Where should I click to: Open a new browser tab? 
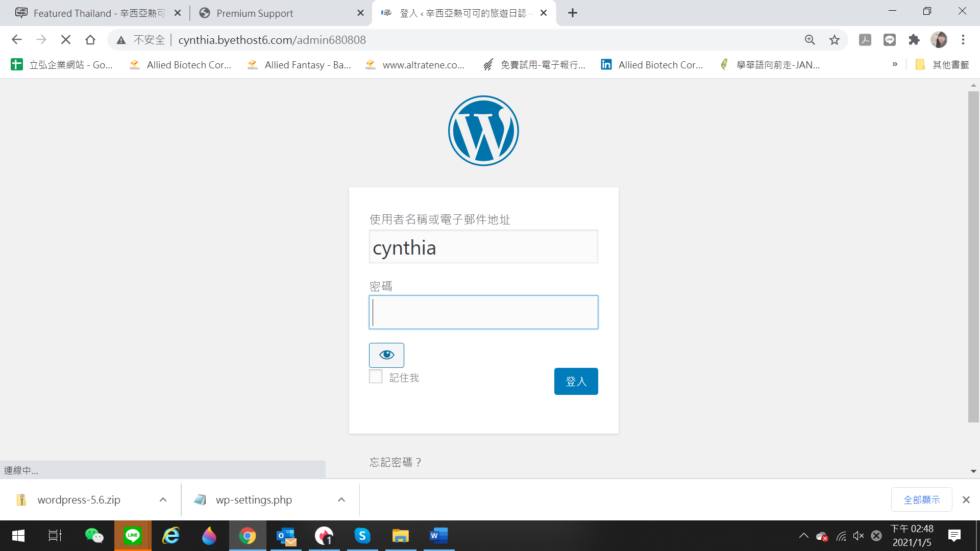[x=573, y=13]
